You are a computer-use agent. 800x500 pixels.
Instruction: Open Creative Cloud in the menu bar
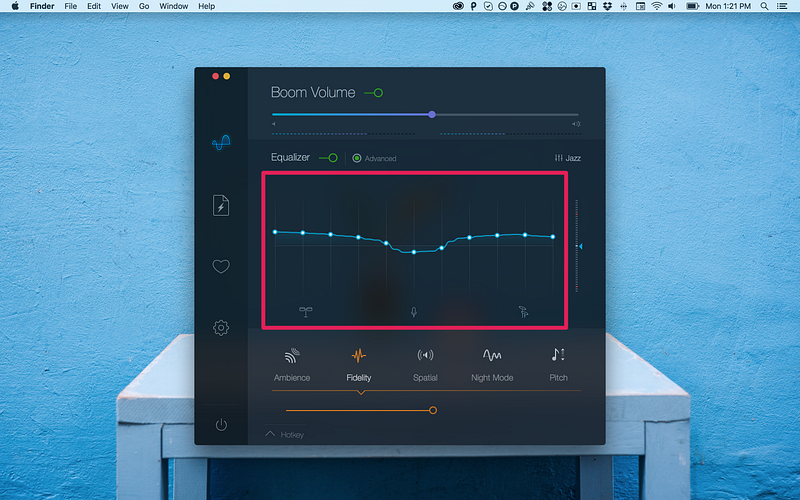(x=458, y=6)
